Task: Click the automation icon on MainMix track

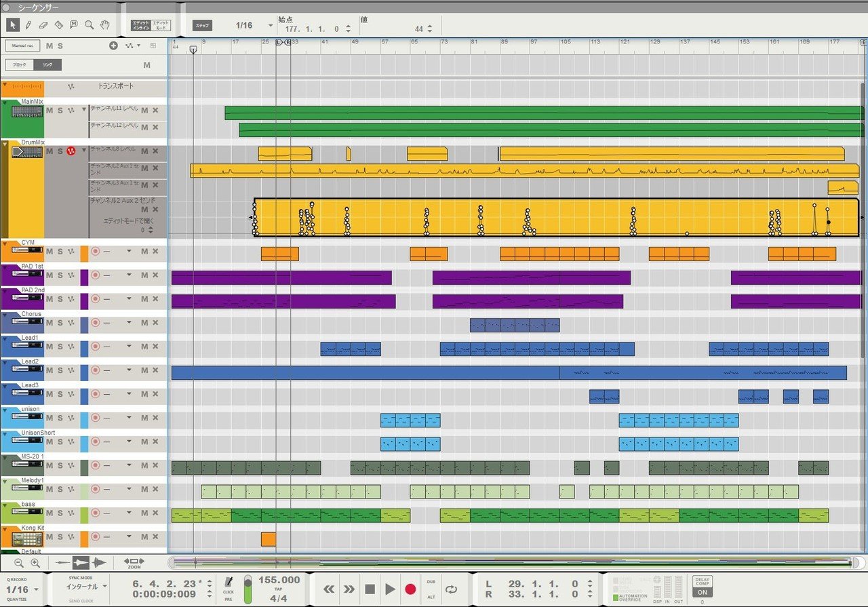Action: 71,110
